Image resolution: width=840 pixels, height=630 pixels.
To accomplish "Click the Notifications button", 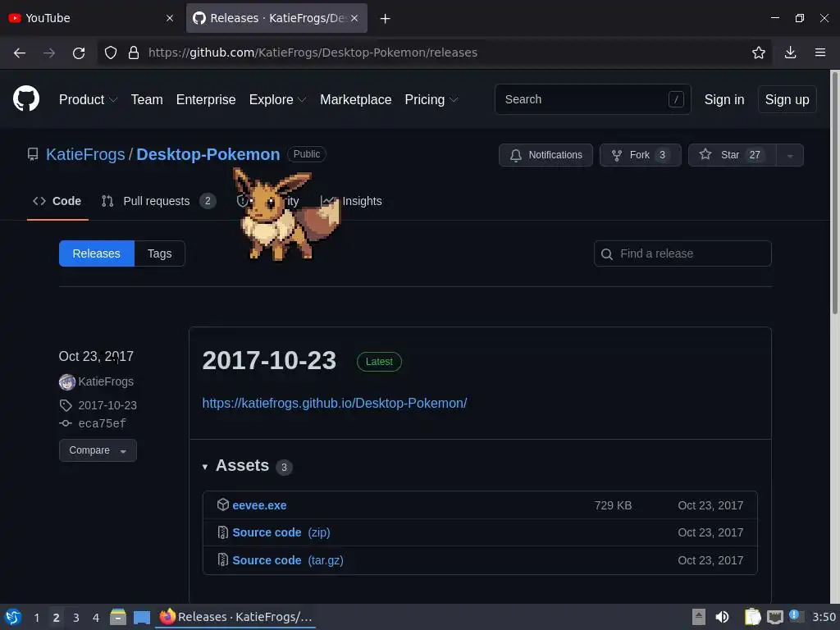I will pos(546,155).
